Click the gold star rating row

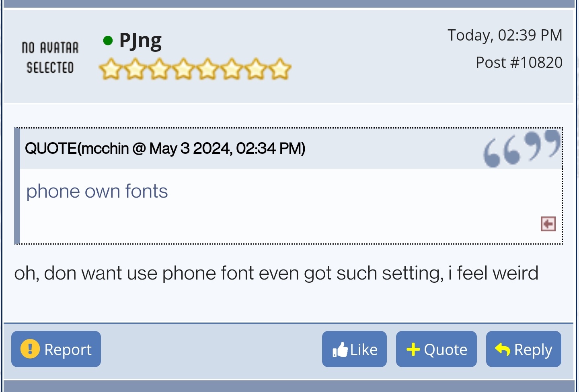[195, 69]
